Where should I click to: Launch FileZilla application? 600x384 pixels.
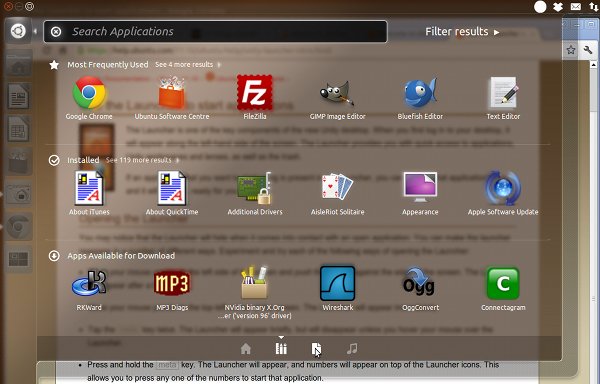[x=254, y=98]
